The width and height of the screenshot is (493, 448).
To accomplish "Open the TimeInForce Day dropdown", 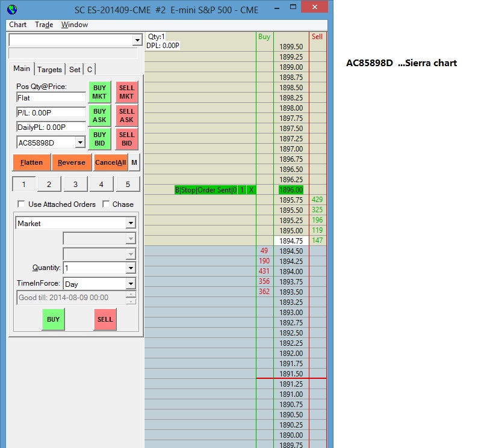I will tap(131, 284).
